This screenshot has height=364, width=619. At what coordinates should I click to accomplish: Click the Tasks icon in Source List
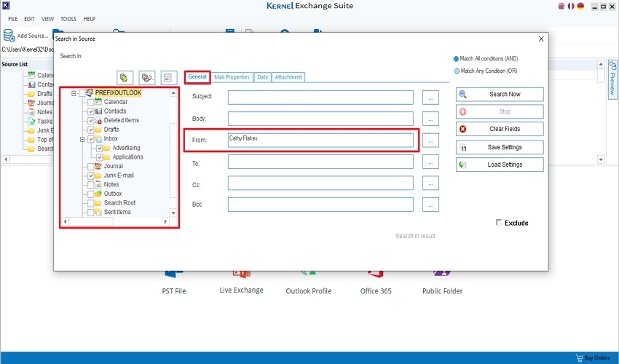(x=31, y=121)
